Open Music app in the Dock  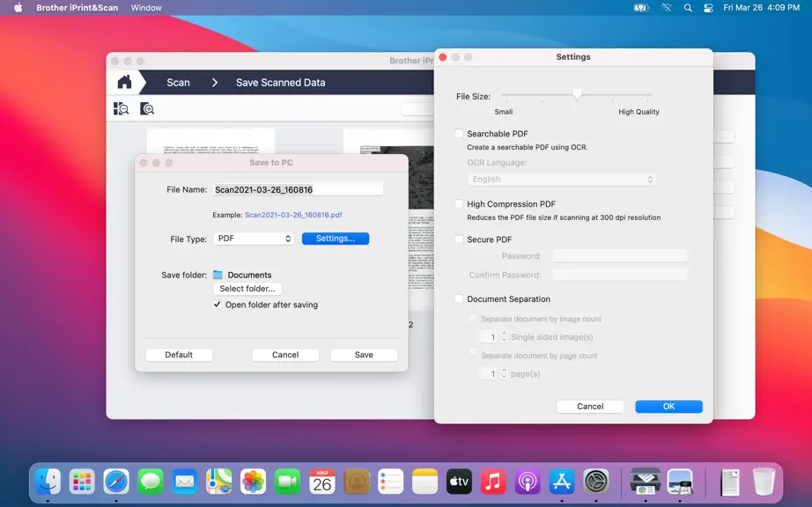(x=493, y=481)
